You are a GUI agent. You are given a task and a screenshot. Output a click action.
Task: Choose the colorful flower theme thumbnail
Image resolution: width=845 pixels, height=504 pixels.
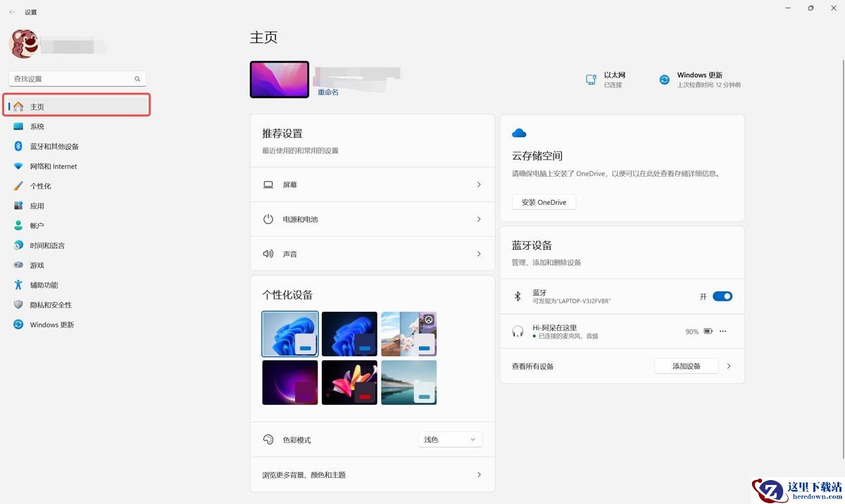349,382
